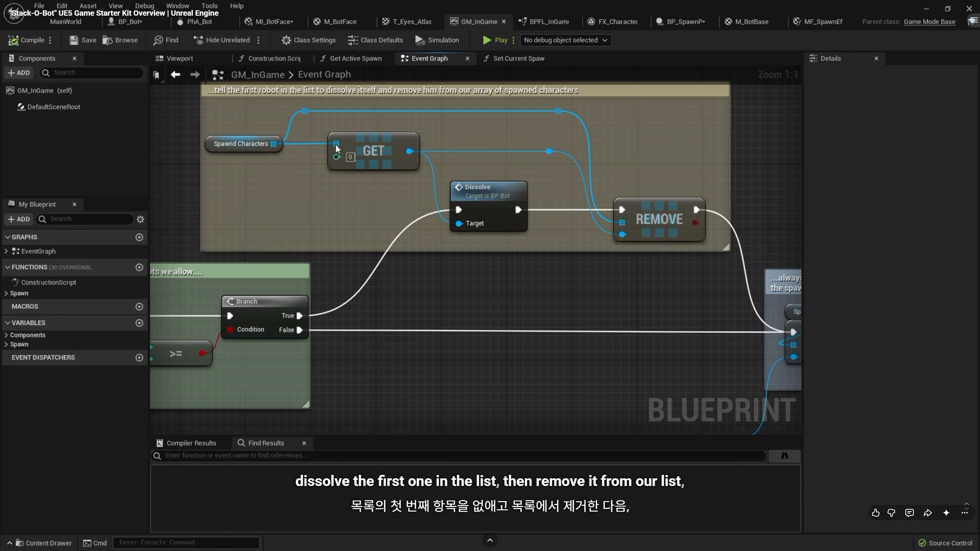Click the Components search field

click(x=92, y=73)
